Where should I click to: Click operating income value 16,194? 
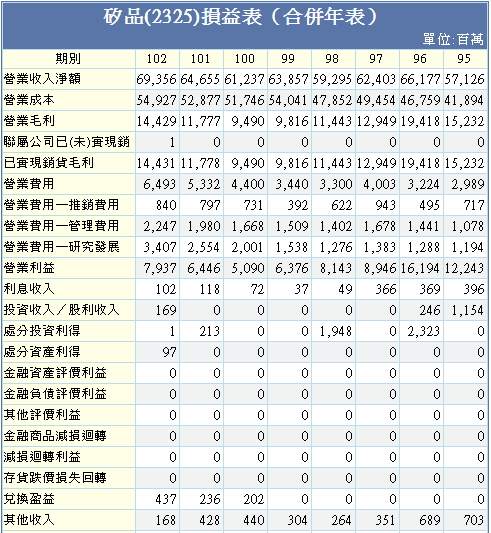420,269
